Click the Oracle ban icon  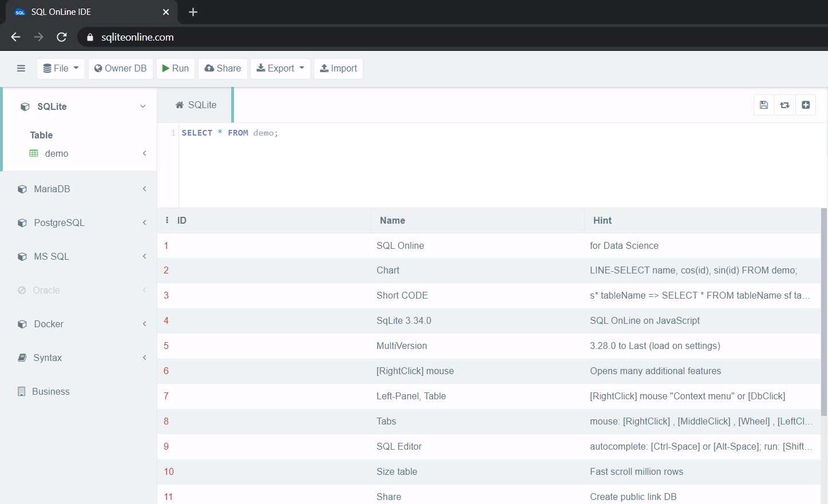pos(22,290)
